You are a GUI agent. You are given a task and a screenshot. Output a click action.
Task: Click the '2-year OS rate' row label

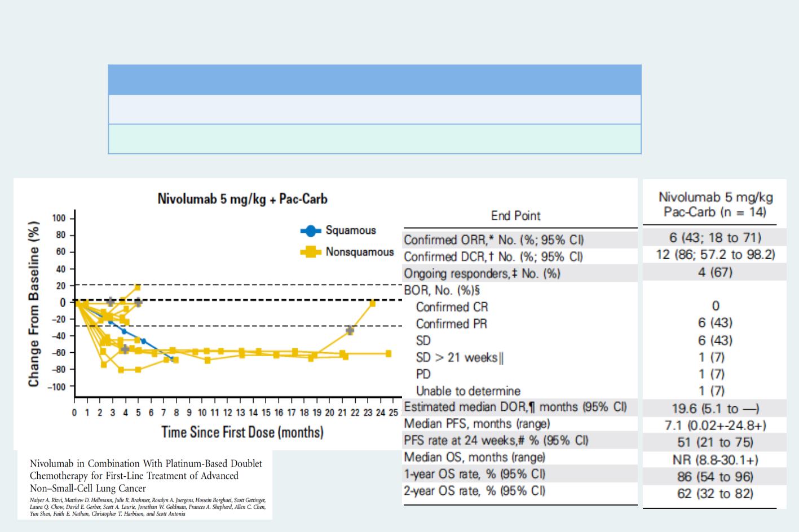475,491
